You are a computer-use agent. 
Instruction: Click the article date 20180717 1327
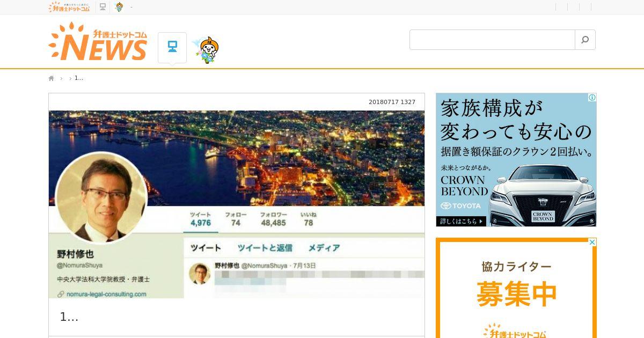pyautogui.click(x=392, y=102)
